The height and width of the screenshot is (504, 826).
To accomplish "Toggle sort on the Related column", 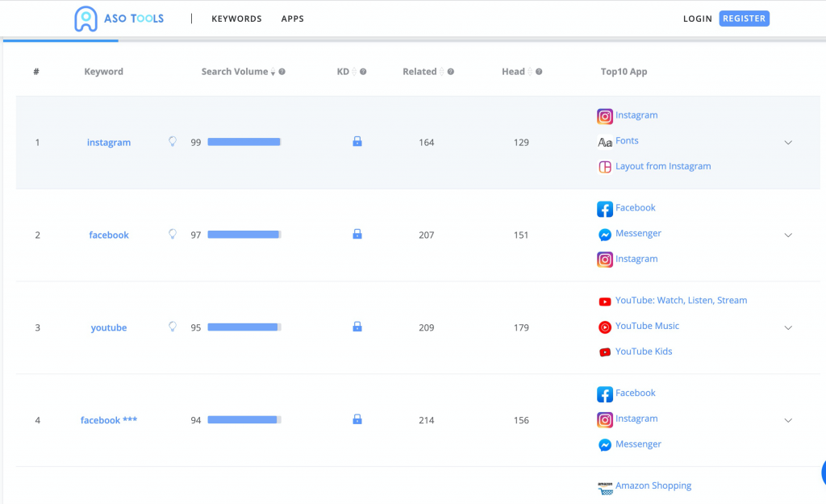I will [x=442, y=72].
